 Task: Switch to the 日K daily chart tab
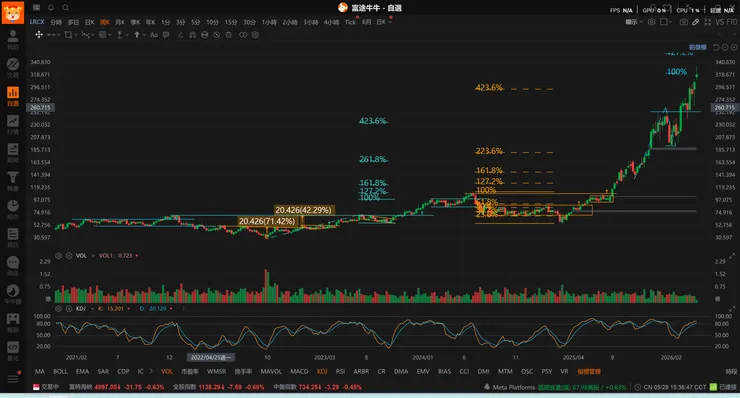pyautogui.click(x=90, y=22)
